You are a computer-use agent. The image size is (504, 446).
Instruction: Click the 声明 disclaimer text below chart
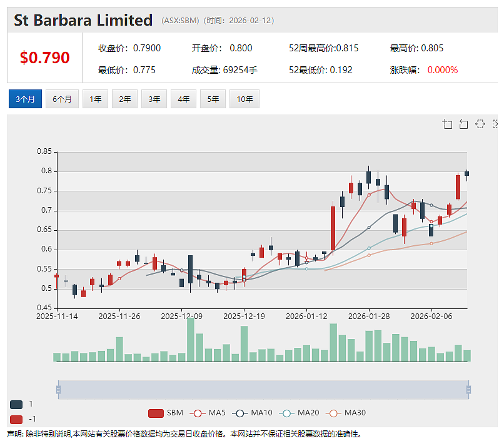[x=184, y=434]
